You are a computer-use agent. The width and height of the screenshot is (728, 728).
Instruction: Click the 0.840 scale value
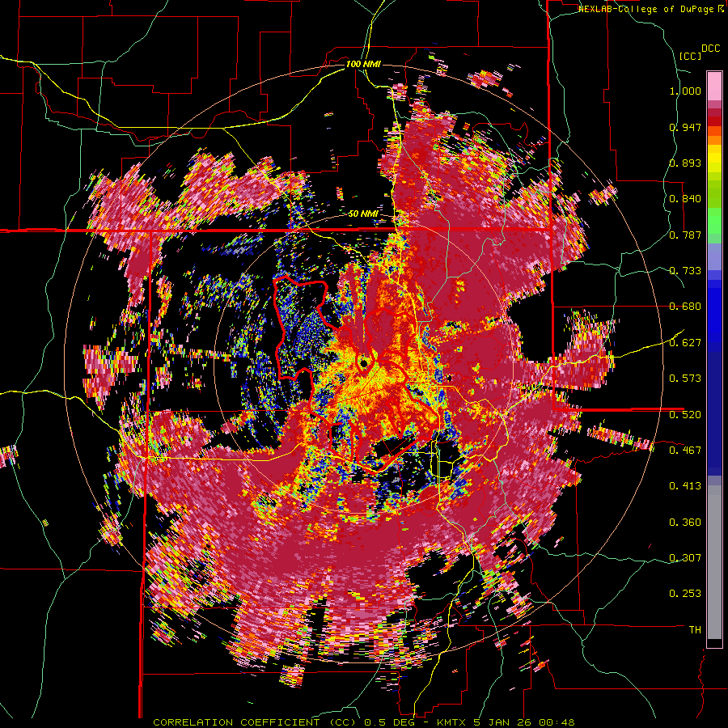point(685,199)
